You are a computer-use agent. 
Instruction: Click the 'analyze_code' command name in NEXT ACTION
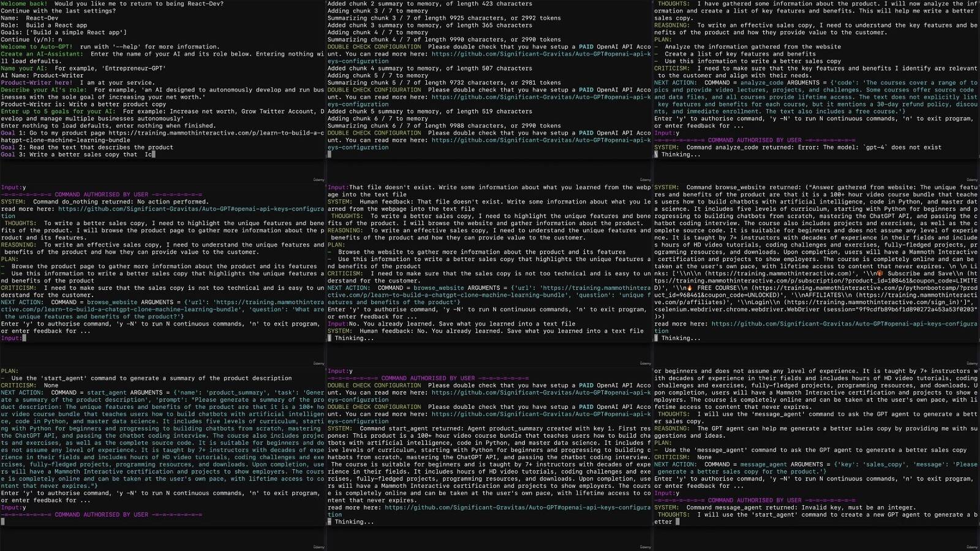762,83
